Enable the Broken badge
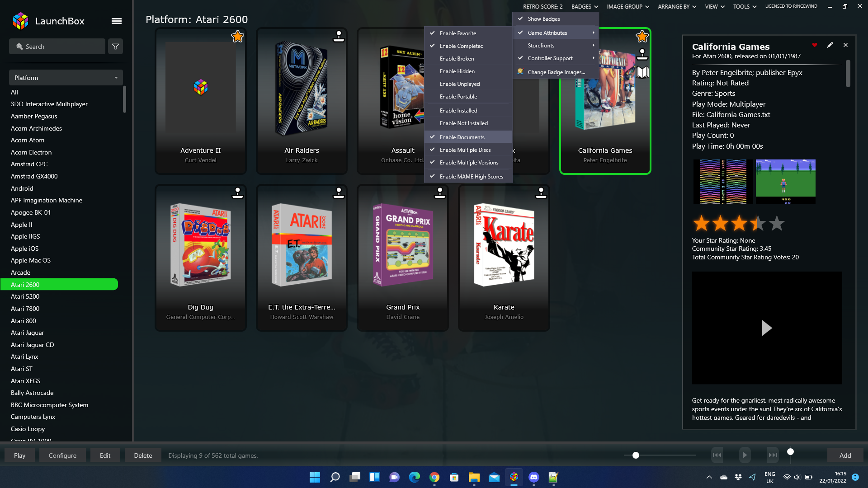868x488 pixels. click(468, 59)
